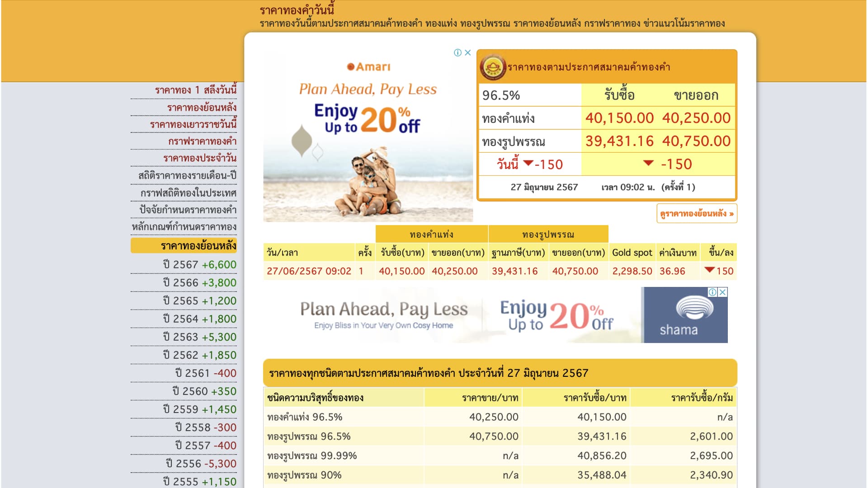The width and height of the screenshot is (868, 488).
Task: Open ราคาทอง 1 สลึงวันนี้ link
Action: point(196,90)
